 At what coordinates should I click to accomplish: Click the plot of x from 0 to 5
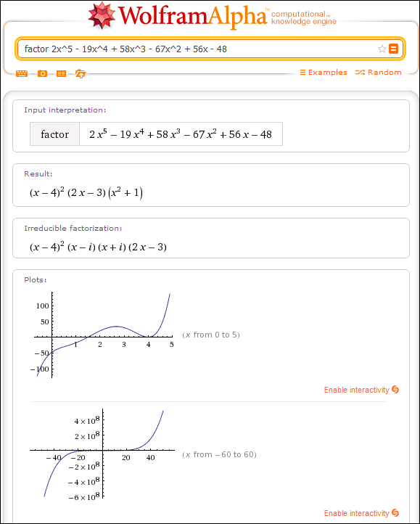pos(104,335)
